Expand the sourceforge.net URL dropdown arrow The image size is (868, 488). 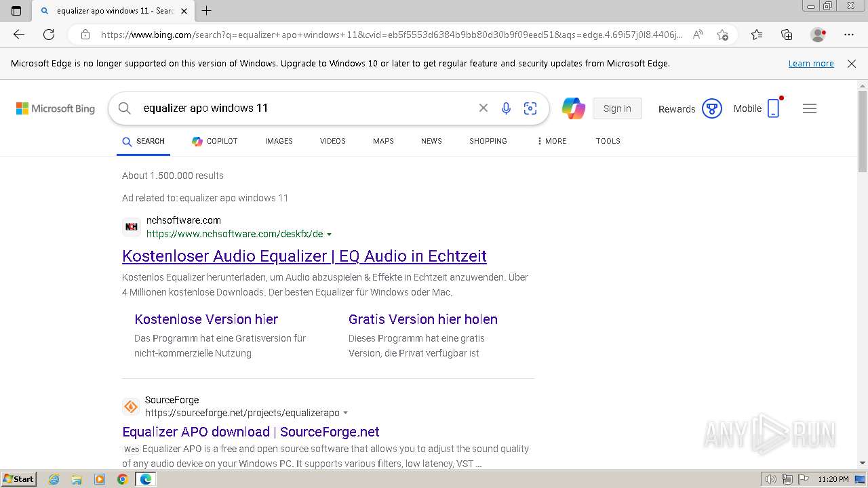[x=345, y=413]
